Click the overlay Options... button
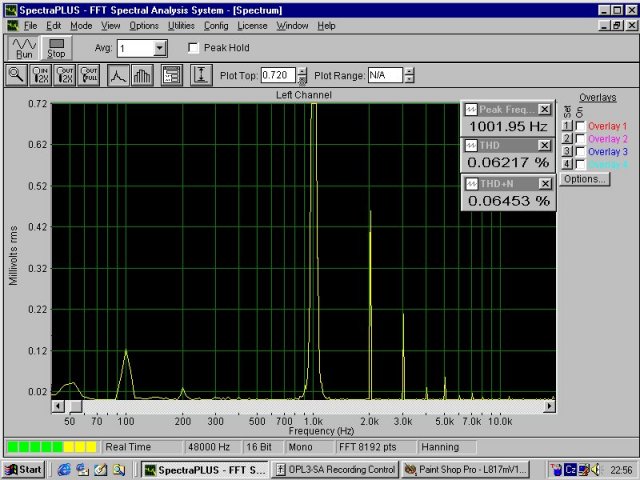This screenshot has width=640, height=480. (584, 179)
